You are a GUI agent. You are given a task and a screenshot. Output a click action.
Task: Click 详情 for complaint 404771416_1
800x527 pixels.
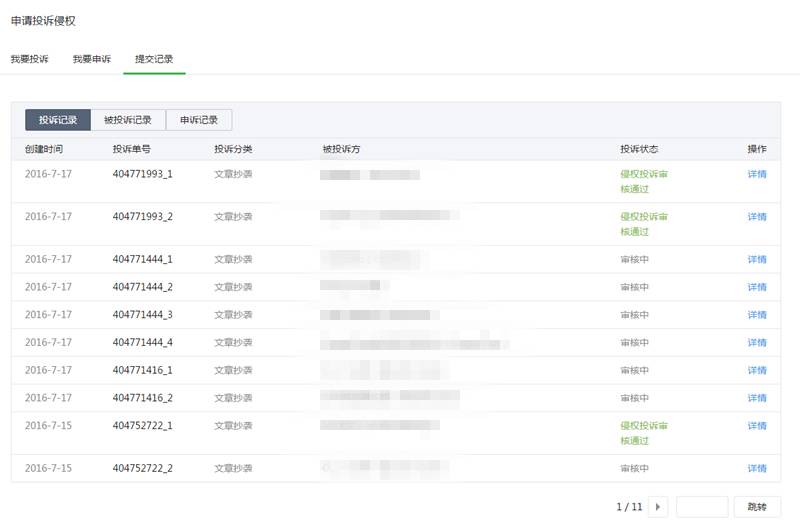pos(757,371)
